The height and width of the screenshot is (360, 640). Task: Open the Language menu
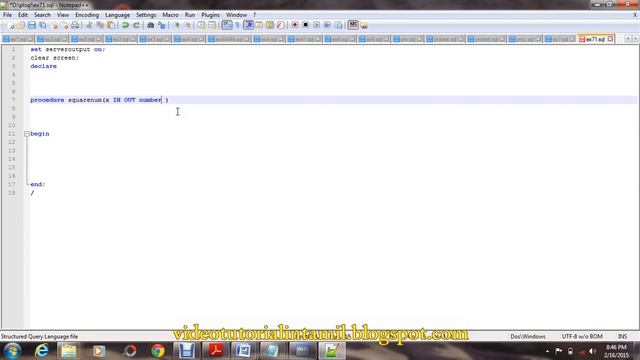(117, 15)
